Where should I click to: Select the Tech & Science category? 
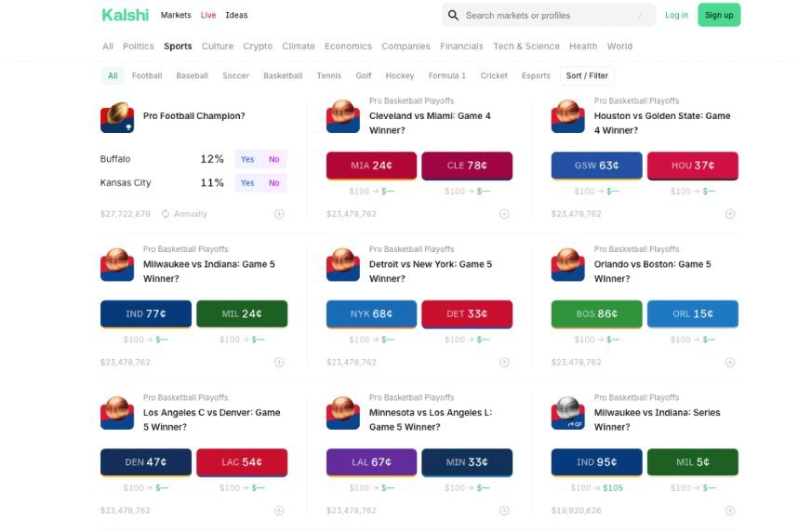(526, 46)
